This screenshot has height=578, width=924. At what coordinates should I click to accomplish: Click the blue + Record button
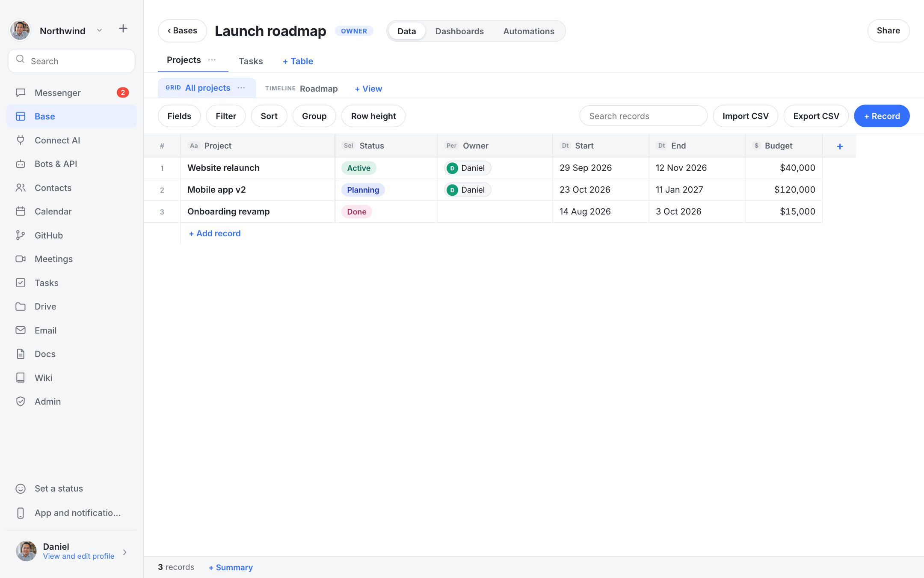point(882,116)
